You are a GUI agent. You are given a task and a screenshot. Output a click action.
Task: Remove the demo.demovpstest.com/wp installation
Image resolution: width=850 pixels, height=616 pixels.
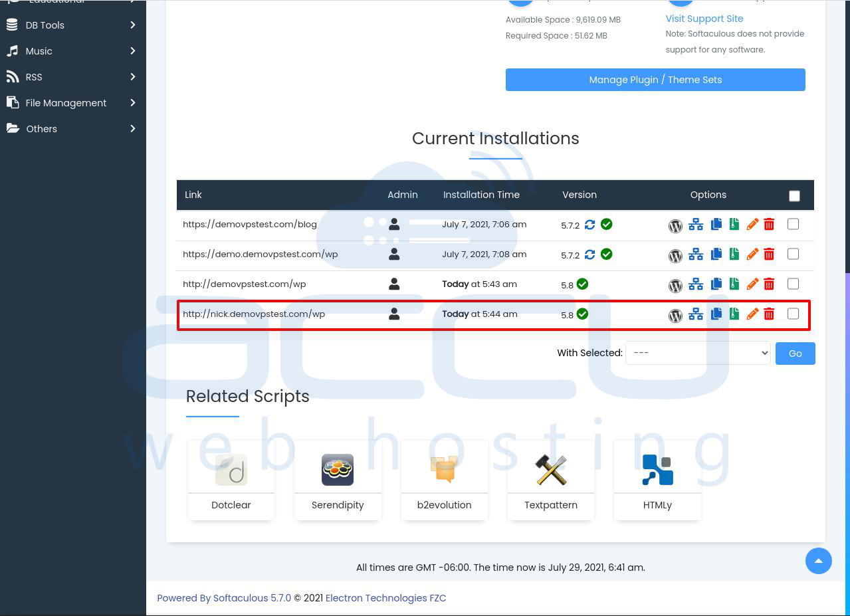coord(769,255)
